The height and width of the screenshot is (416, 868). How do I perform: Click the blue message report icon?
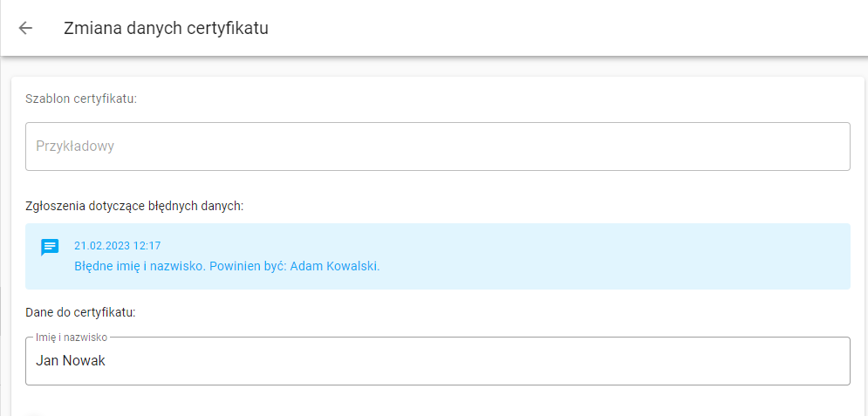pyautogui.click(x=50, y=248)
